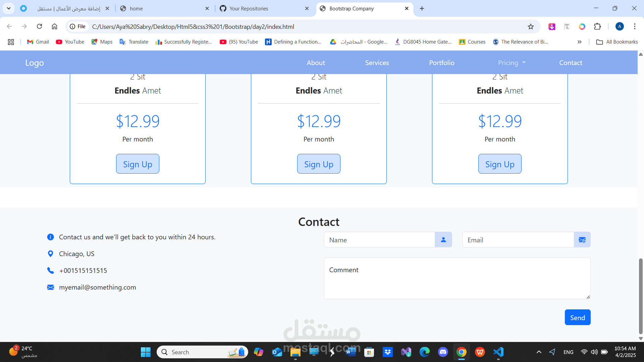Screen dimensions: 644x362
Task: Click the envelope icon beside Email field
Action: (582, 240)
